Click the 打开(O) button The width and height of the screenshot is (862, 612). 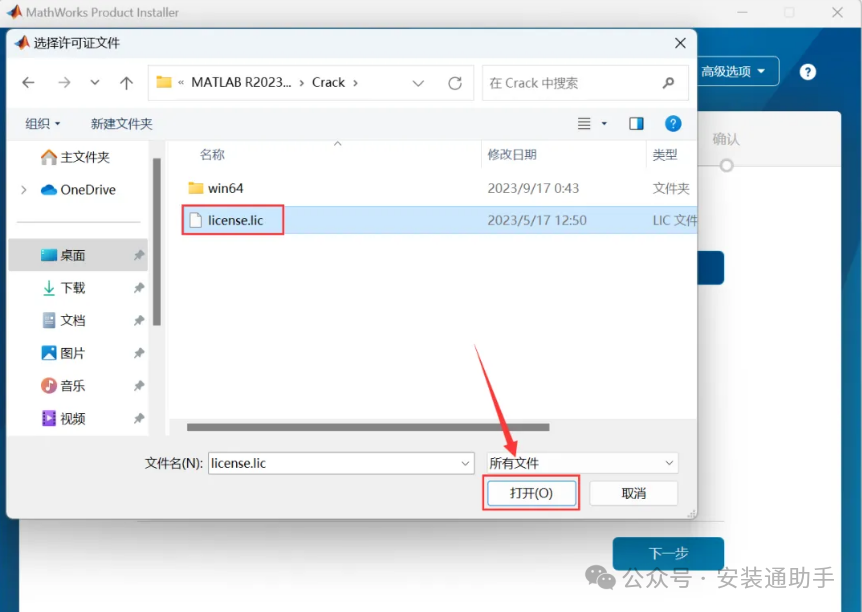click(531, 493)
